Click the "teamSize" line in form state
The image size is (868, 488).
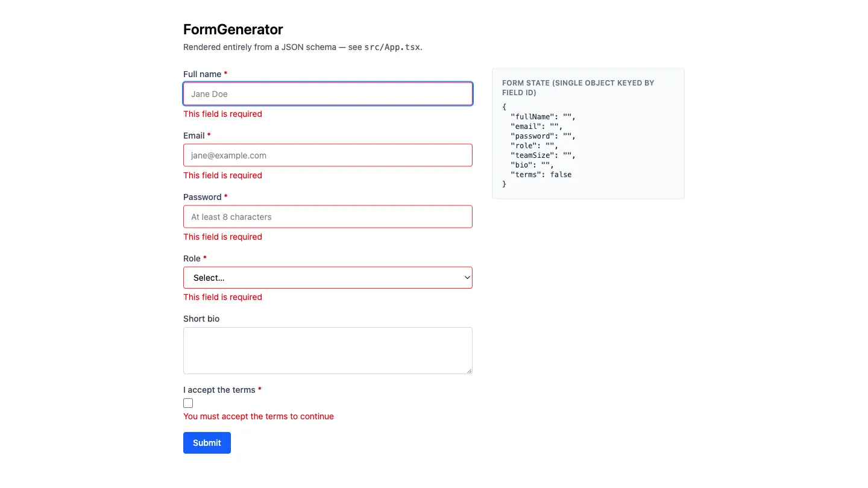[543, 155]
